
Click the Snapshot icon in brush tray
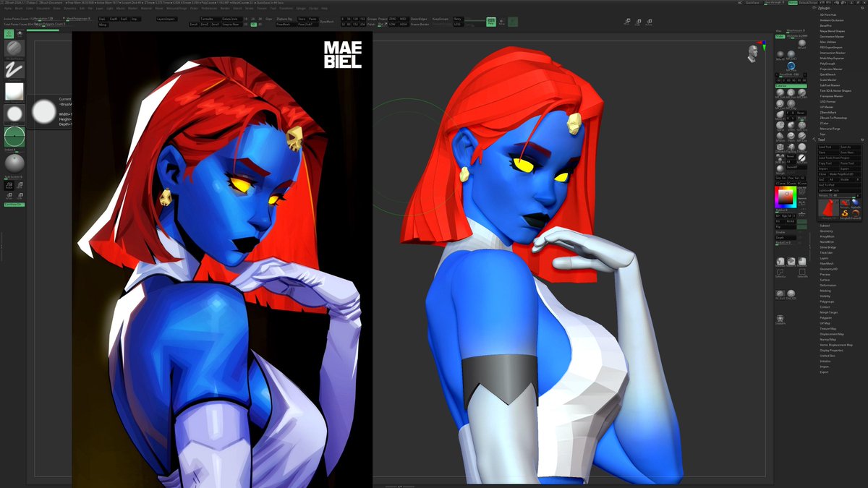click(780, 319)
